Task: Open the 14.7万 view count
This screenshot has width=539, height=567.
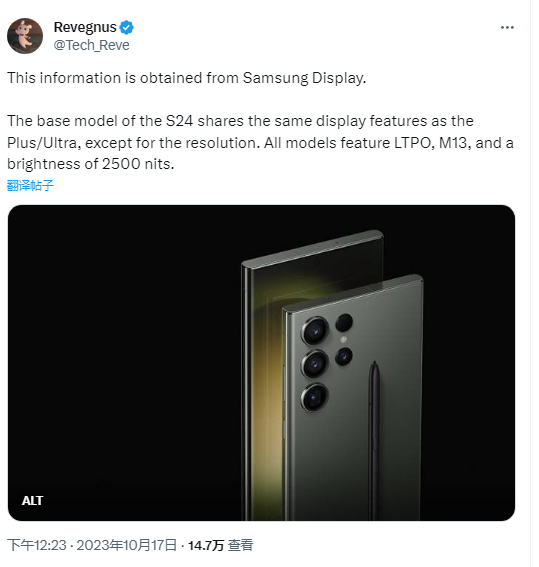Action: pos(206,545)
